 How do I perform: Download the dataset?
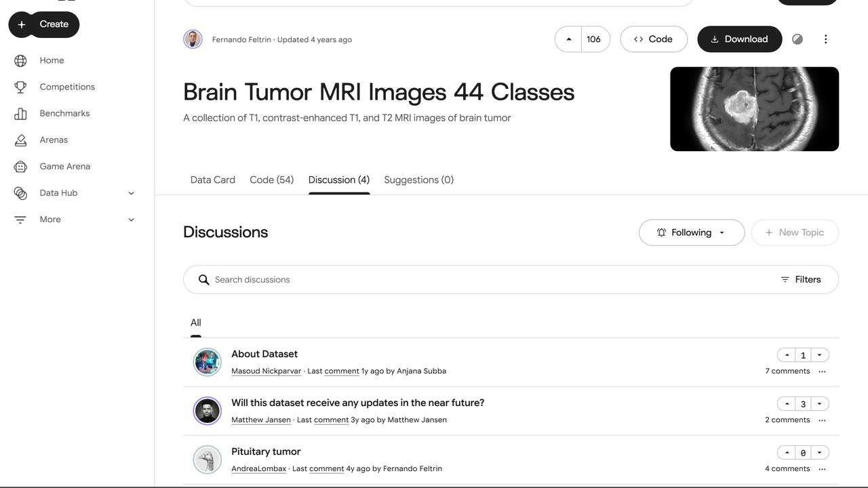[x=739, y=39]
